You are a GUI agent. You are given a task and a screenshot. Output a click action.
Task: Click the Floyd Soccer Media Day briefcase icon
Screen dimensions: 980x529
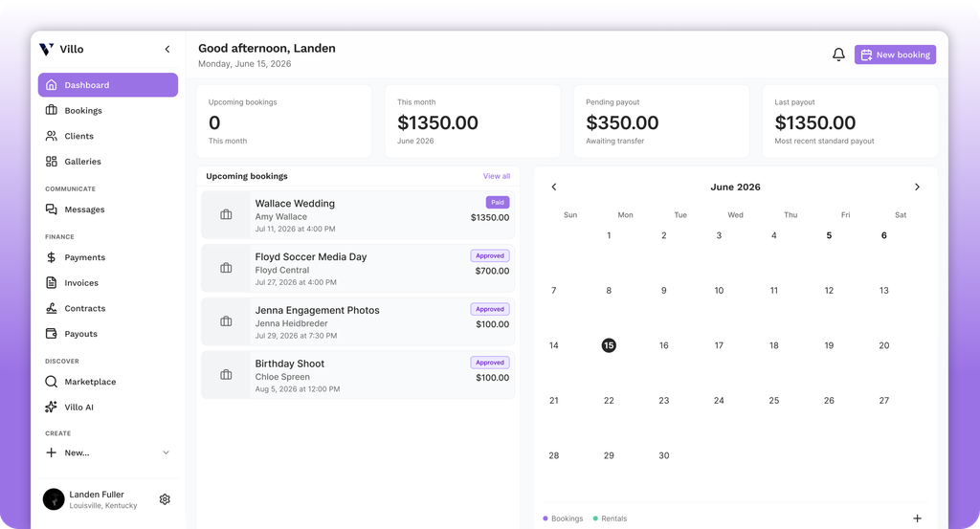(226, 268)
